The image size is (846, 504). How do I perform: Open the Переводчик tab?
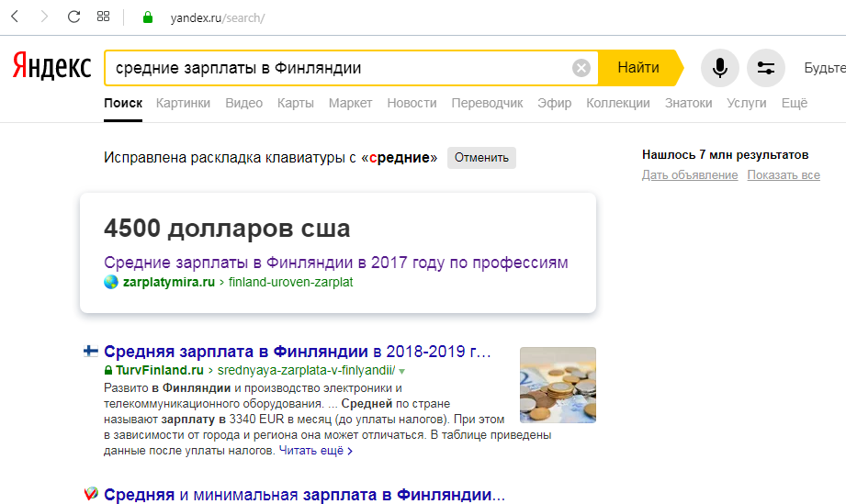487,103
